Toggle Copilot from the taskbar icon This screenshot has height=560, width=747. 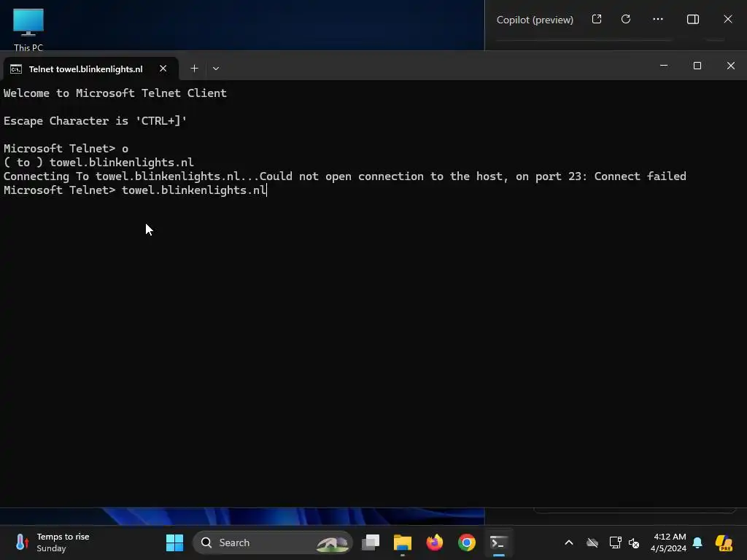(x=724, y=542)
